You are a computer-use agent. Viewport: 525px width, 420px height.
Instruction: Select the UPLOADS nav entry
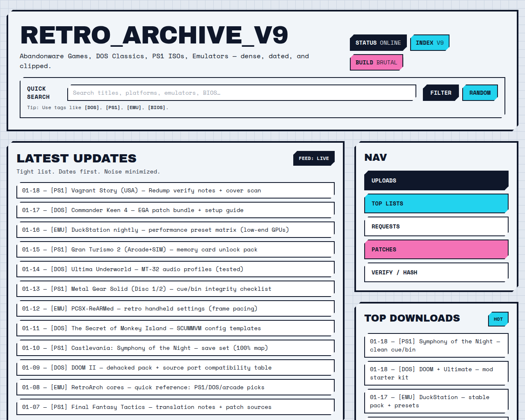click(x=436, y=180)
